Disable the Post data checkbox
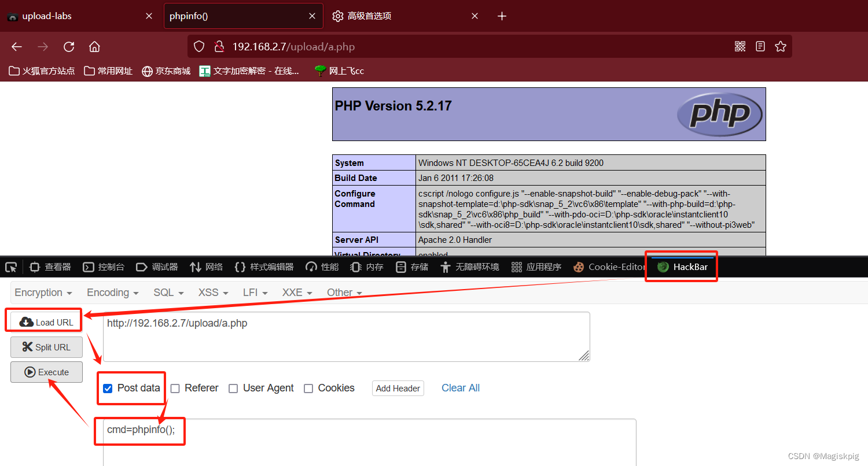The width and height of the screenshot is (868, 466). click(x=108, y=388)
